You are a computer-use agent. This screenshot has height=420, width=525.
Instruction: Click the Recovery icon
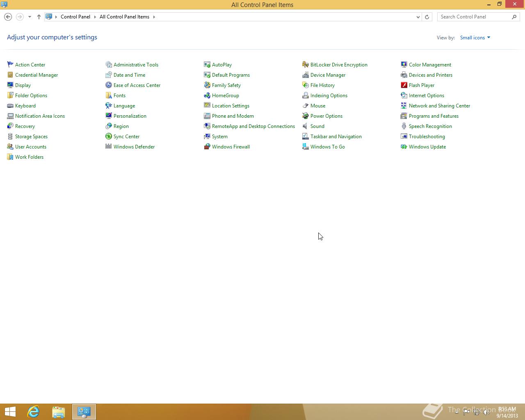(x=10, y=126)
